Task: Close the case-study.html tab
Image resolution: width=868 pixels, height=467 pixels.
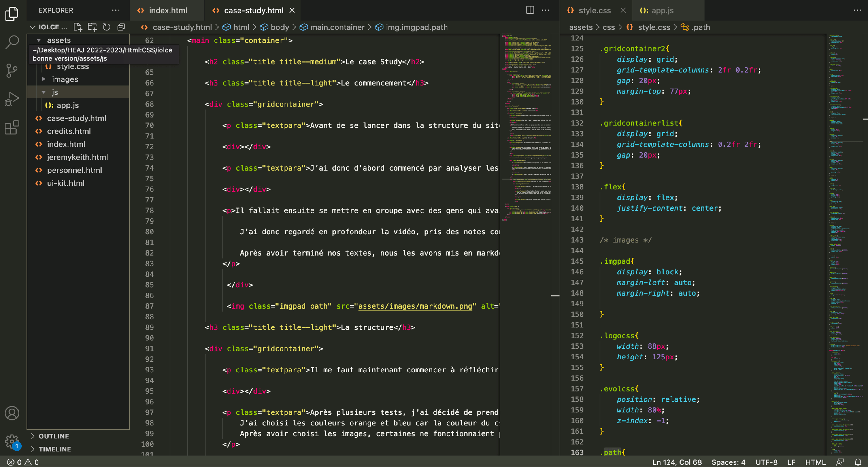Action: click(292, 10)
